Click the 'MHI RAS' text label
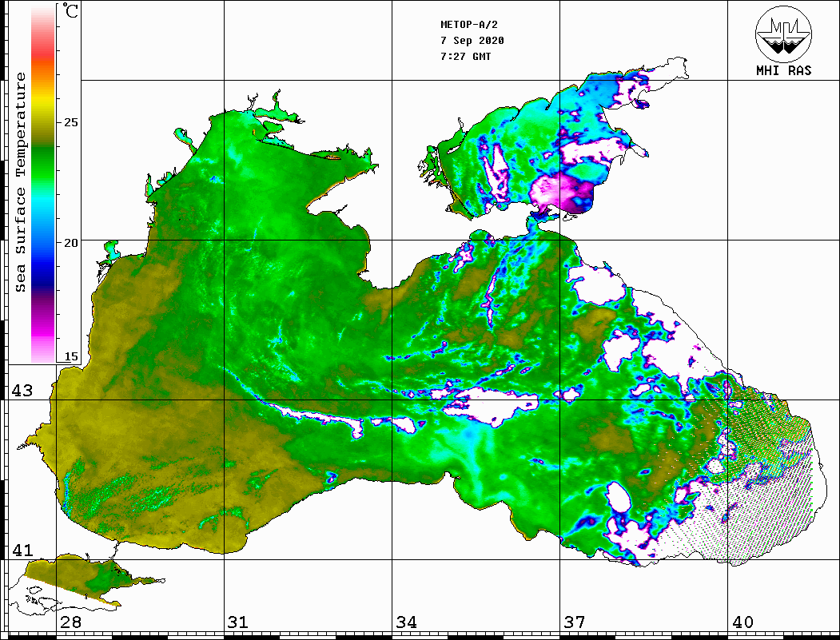The width and height of the screenshot is (840, 640). (x=784, y=70)
